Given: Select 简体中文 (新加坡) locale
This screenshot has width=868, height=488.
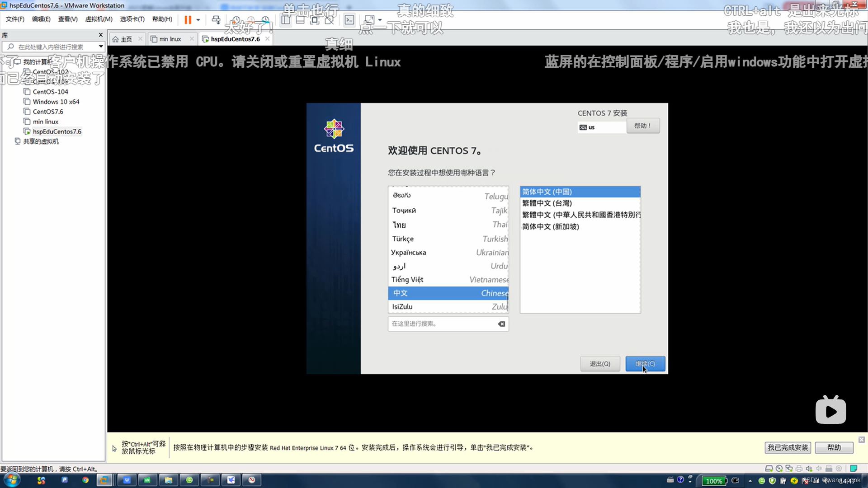Looking at the screenshot, I should pyautogui.click(x=580, y=226).
